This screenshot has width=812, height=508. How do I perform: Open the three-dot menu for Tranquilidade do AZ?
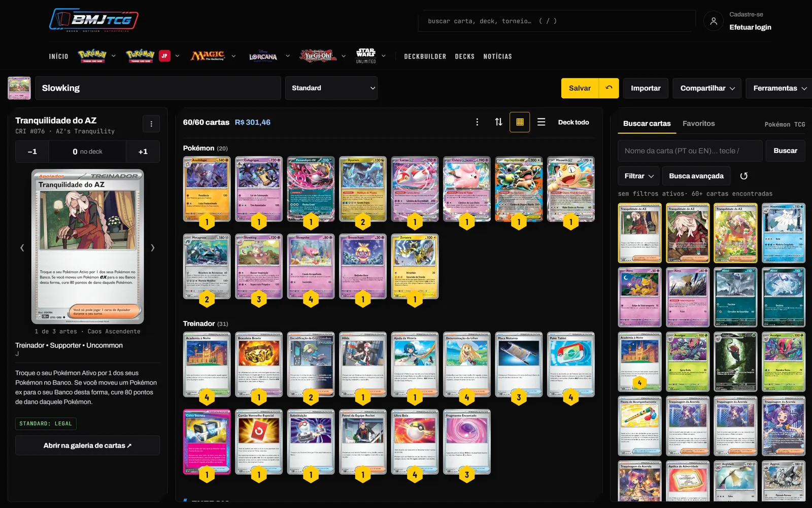pyautogui.click(x=151, y=124)
